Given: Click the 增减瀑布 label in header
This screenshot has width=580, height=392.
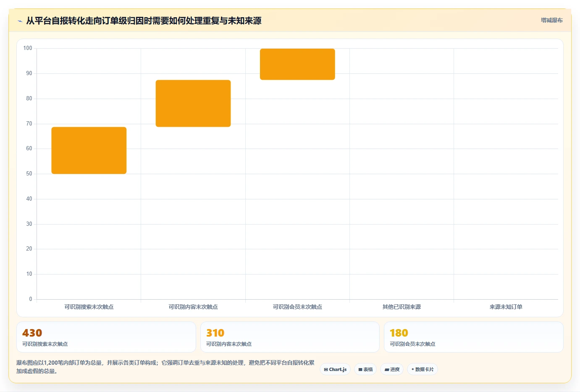Looking at the screenshot, I should (x=551, y=20).
